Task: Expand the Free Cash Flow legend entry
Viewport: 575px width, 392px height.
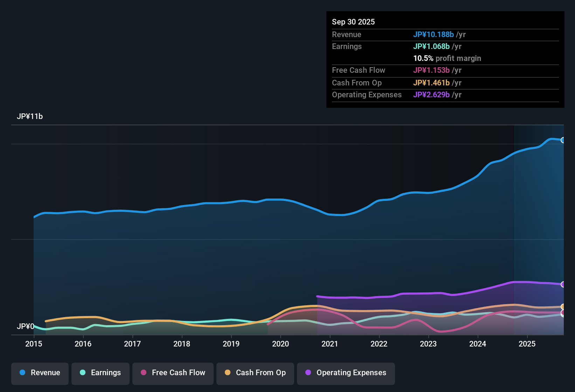Action: (173, 373)
